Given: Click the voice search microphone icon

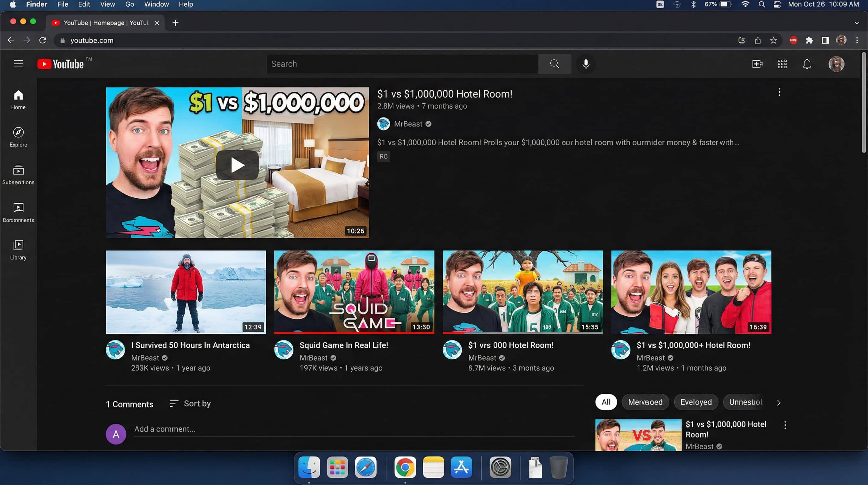Looking at the screenshot, I should click(586, 64).
